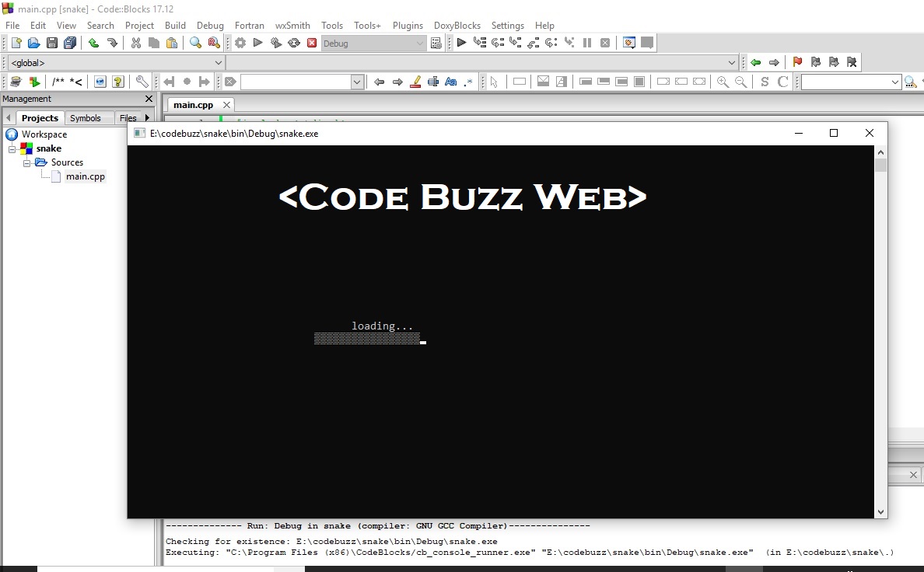Screen dimensions: 924x572
Task: Open the File menu
Action: click(x=12, y=26)
